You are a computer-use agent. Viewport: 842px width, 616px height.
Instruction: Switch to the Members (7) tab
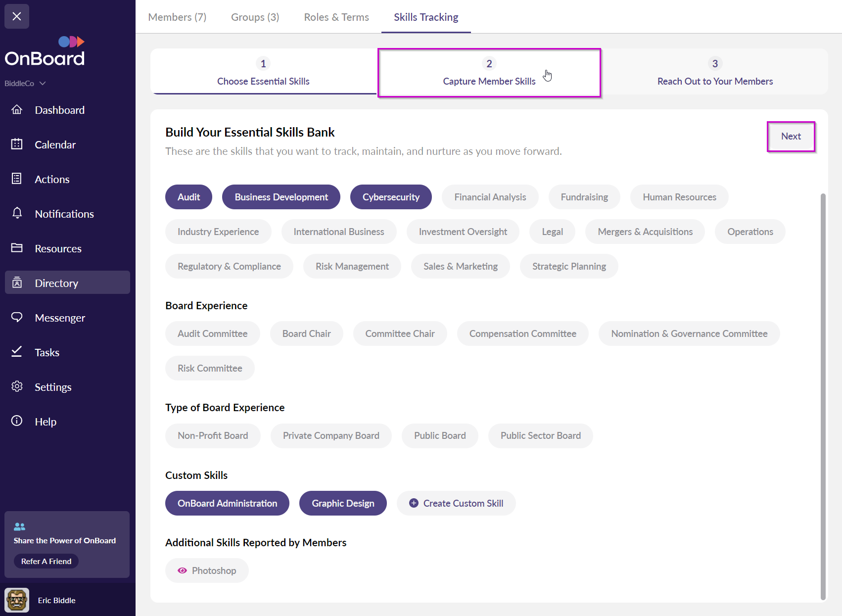point(177,17)
